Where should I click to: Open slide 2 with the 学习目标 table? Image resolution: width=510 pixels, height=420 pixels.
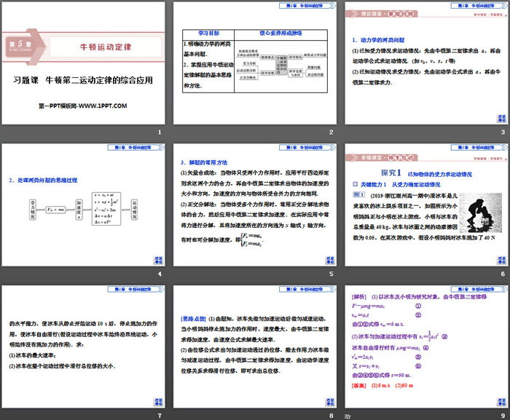click(254, 64)
